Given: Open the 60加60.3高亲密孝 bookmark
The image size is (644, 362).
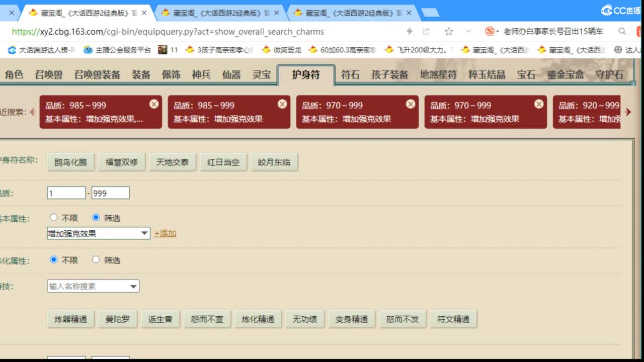Looking at the screenshot, I should (x=343, y=50).
